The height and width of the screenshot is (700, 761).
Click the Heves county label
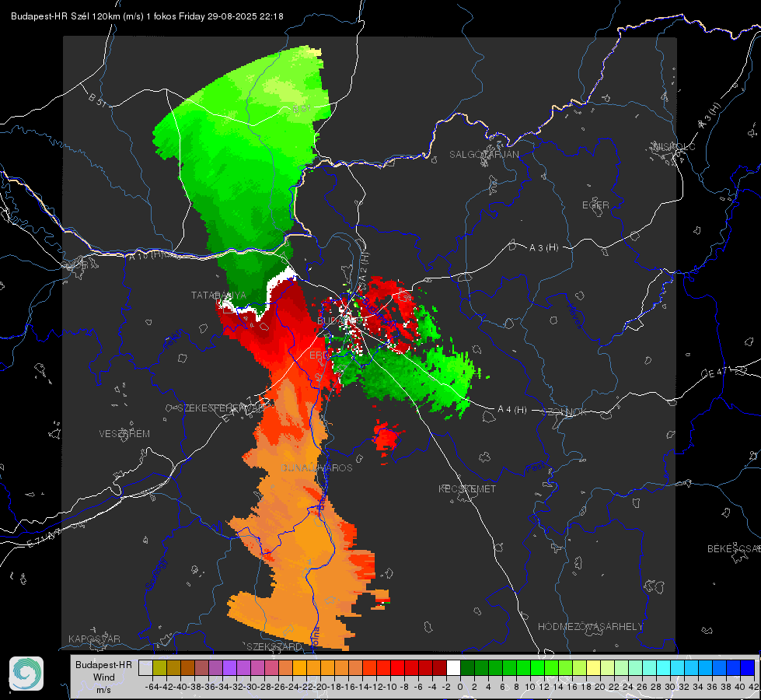pos(574,317)
